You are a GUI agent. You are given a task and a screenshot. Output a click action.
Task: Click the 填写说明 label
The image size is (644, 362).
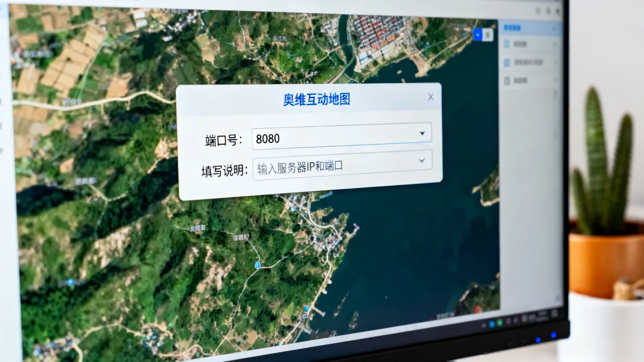tap(225, 171)
